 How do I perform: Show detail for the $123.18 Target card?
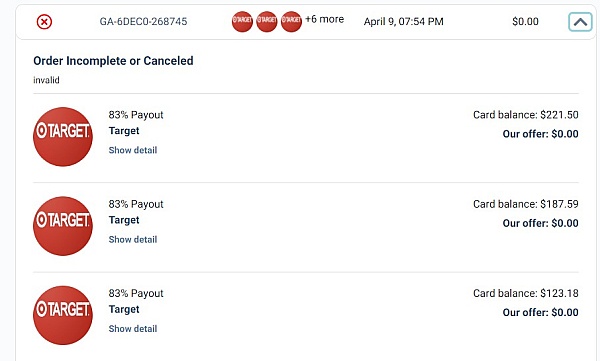(x=133, y=328)
